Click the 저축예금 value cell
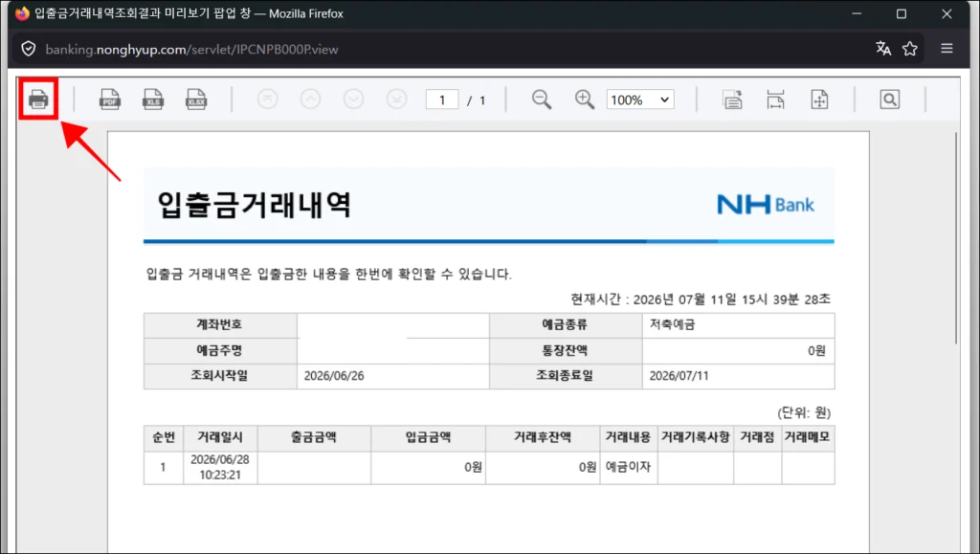 pos(738,324)
